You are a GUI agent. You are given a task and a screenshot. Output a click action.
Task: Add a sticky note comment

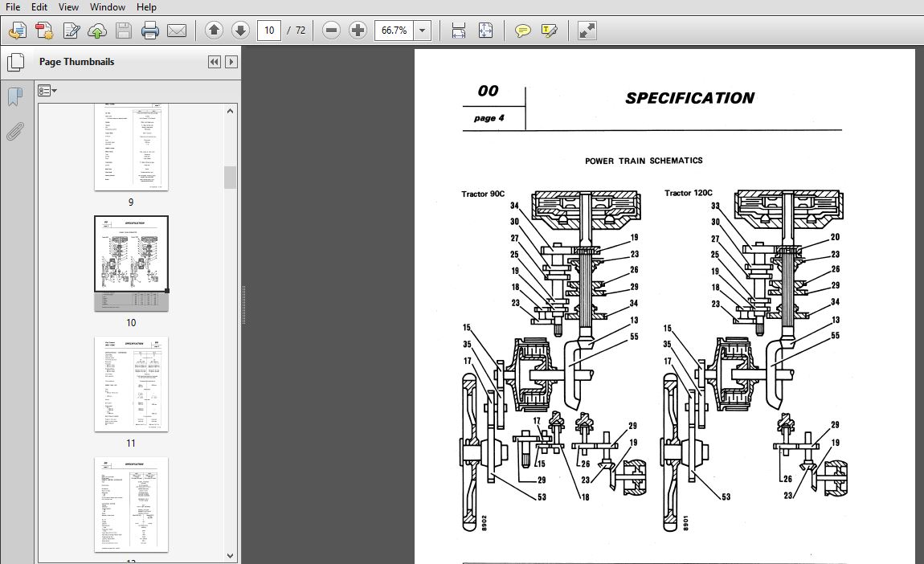523,30
